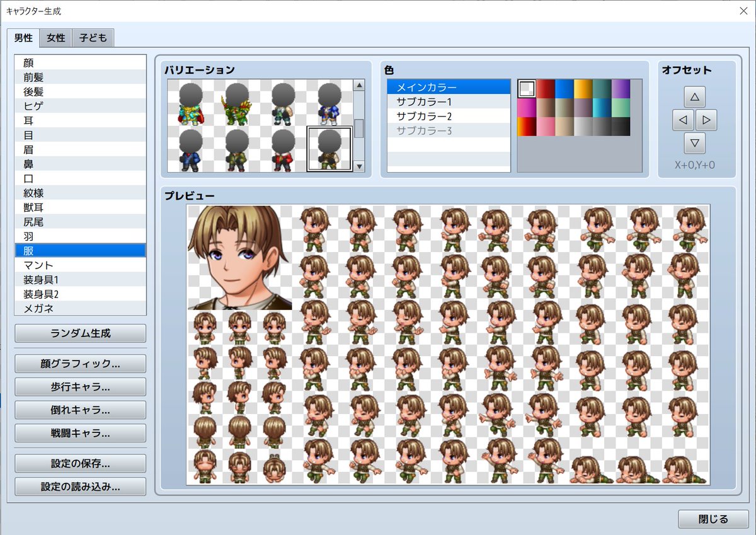The height and width of the screenshot is (535, 756).
Task: Select 服 in the parts list
Action: coord(80,251)
